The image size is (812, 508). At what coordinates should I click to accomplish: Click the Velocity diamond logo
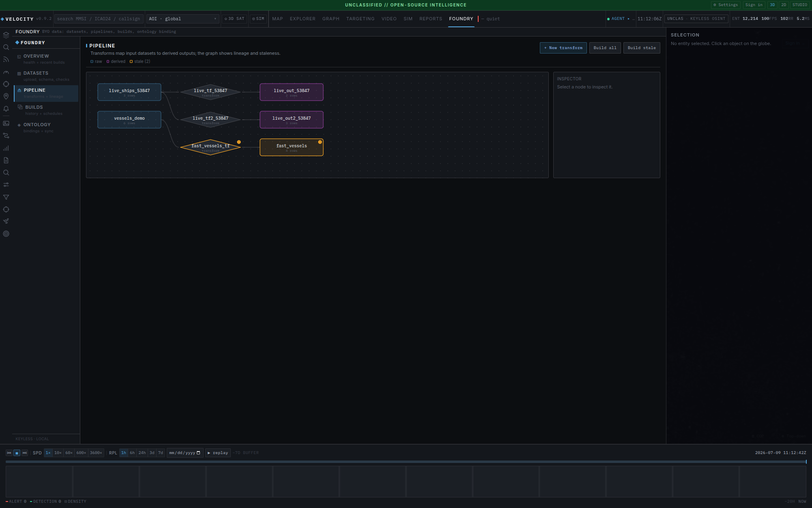pos(2,19)
